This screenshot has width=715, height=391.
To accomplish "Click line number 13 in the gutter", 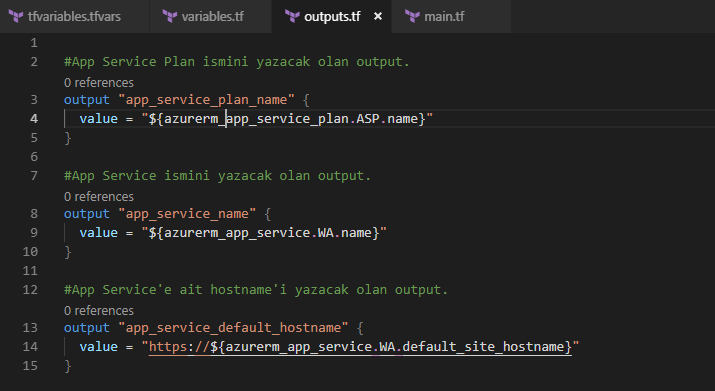I will click(30, 328).
